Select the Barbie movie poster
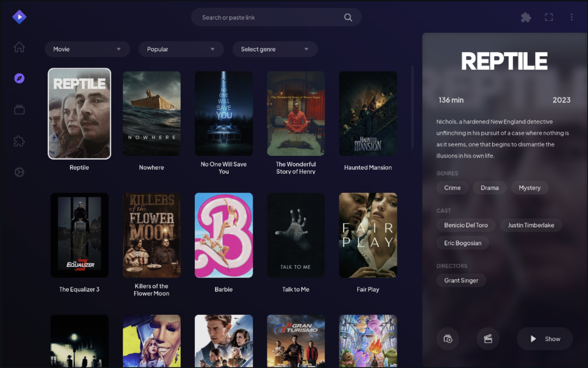588x368 pixels. [x=224, y=235]
